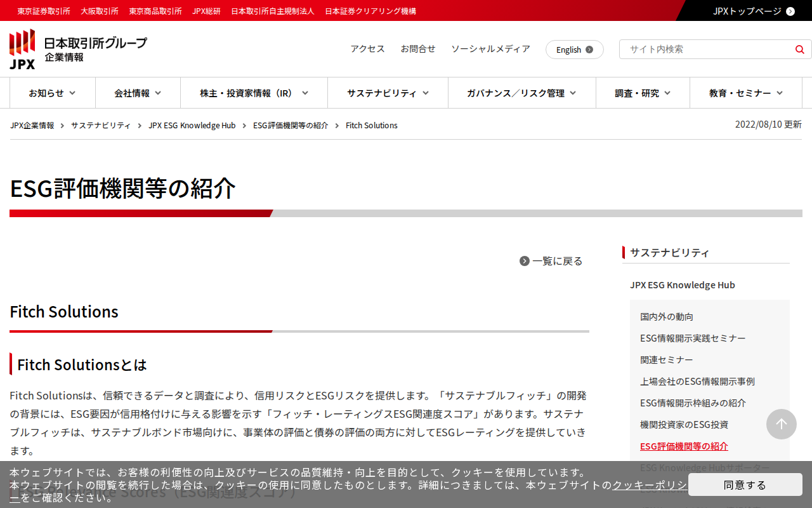
Task: Expand the お知らせ menu
Action: pos(53,93)
